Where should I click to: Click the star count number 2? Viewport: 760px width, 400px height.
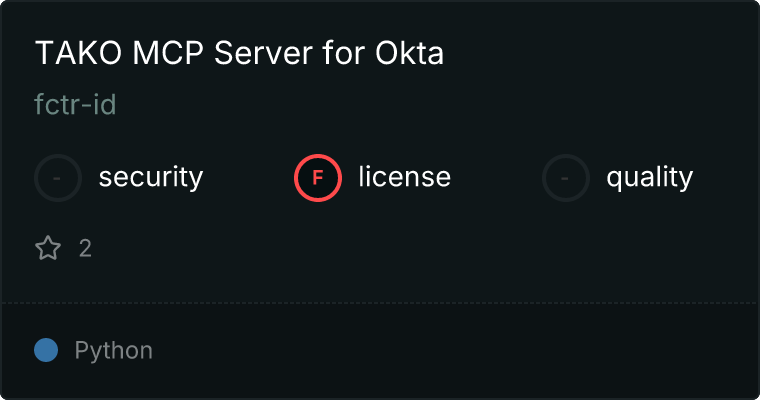(x=85, y=248)
